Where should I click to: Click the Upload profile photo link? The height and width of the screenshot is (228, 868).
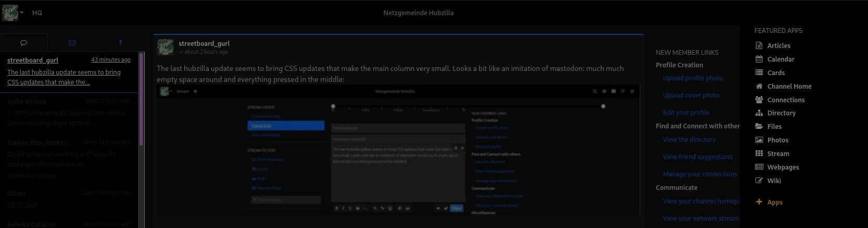pos(693,78)
